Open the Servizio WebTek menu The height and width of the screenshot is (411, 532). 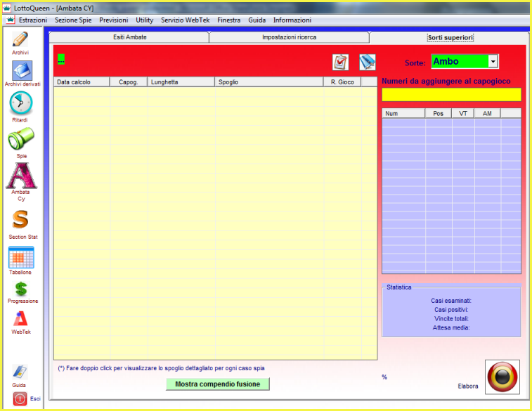click(x=186, y=20)
